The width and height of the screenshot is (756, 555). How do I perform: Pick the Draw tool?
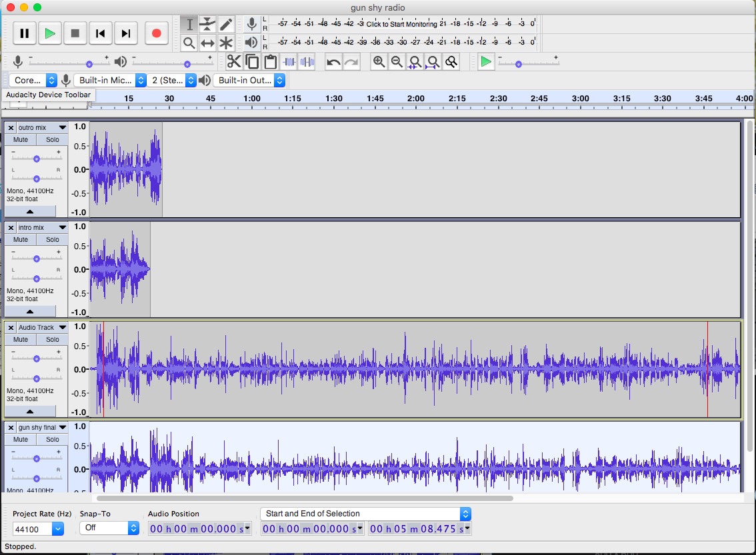(226, 24)
